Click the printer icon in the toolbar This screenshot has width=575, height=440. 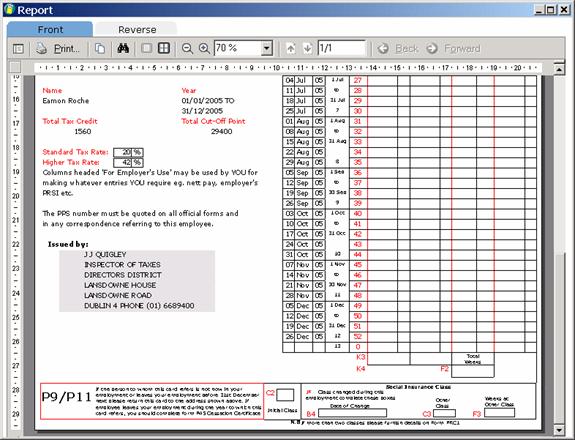point(41,48)
